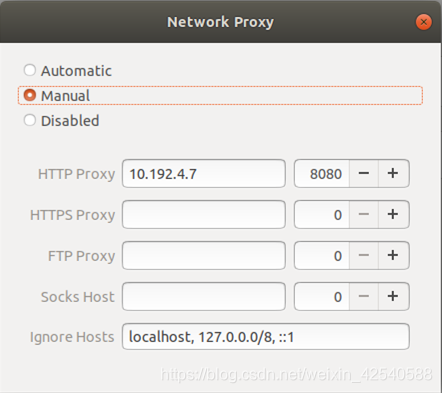Click the HTTP Proxy address field
This screenshot has width=442, height=393.
(204, 174)
